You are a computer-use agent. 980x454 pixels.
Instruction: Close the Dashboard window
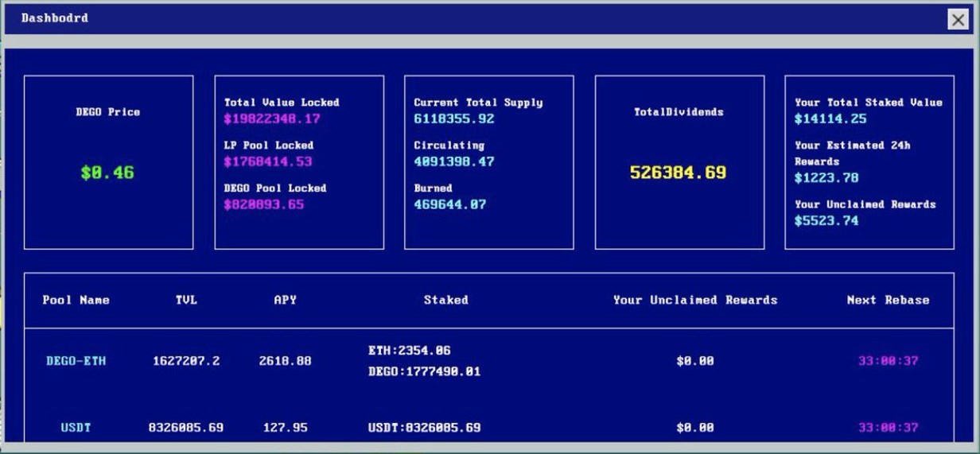959,19
